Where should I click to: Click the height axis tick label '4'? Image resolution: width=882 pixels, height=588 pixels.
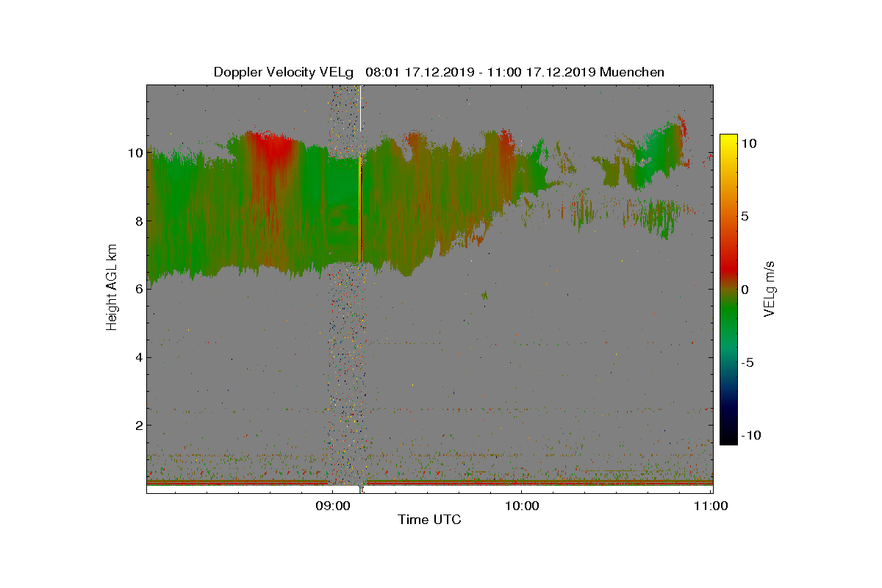point(137,357)
